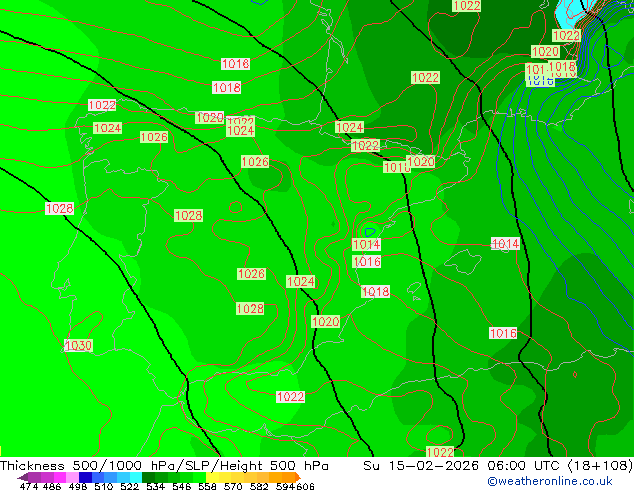
Task: Click the 498 legend value
Action: click(78, 486)
